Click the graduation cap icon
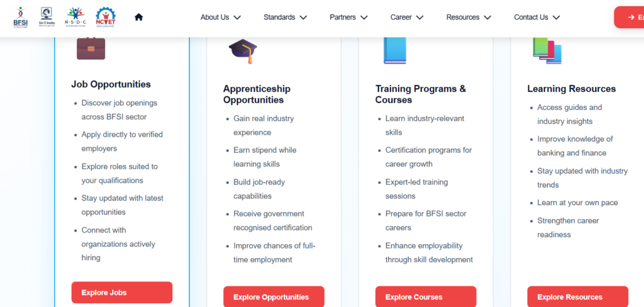644x307 pixels. point(243,51)
